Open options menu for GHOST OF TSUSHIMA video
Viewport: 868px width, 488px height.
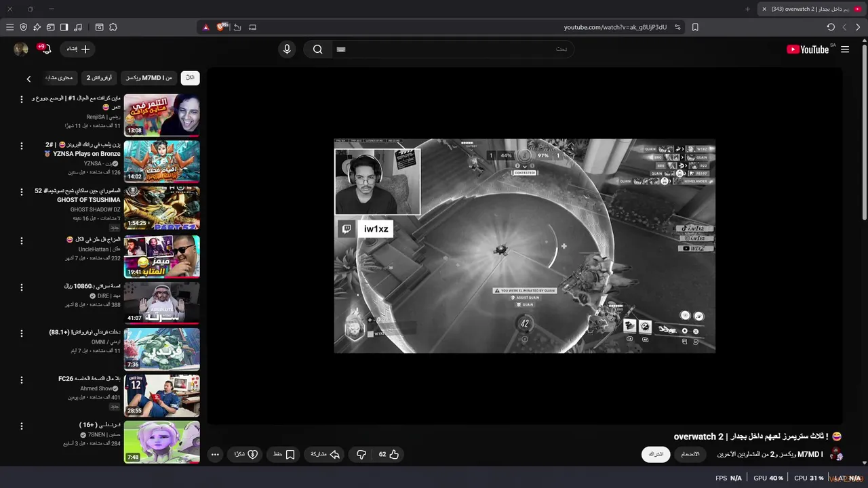point(21,192)
